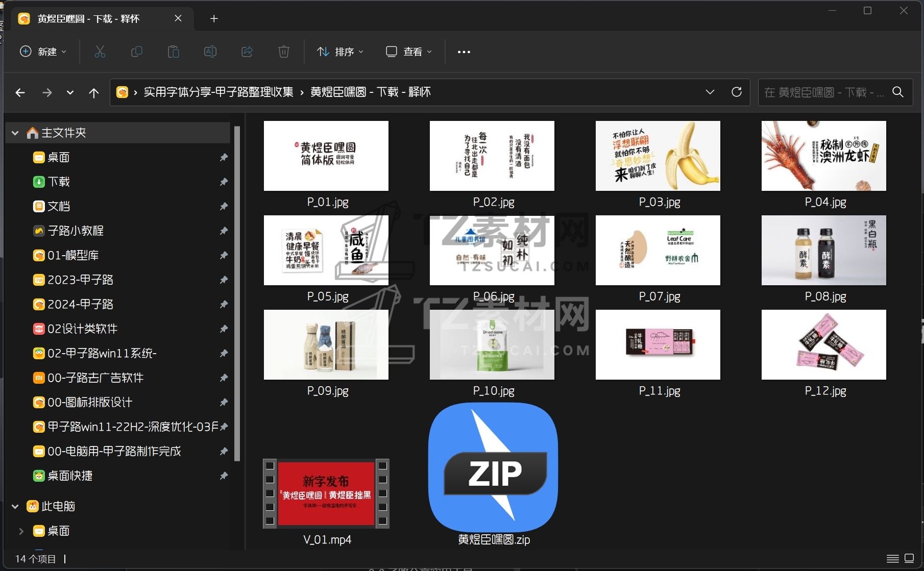Switch to details list view layout

892,558
